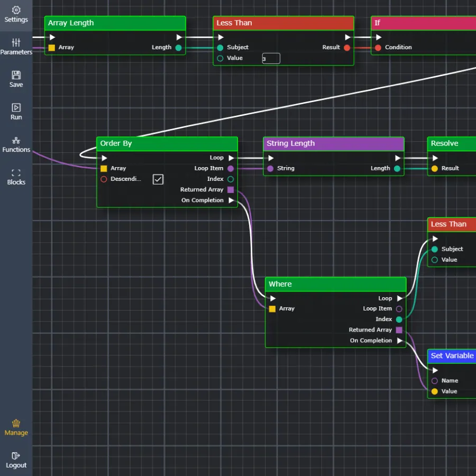Click the Name port on Set Variable
Image resolution: width=476 pixels, height=476 pixels.
point(434,381)
